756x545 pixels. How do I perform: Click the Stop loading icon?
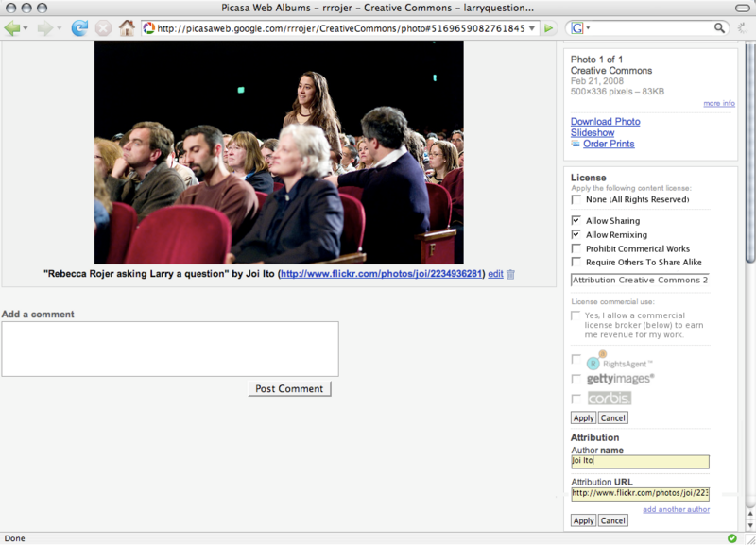point(103,28)
